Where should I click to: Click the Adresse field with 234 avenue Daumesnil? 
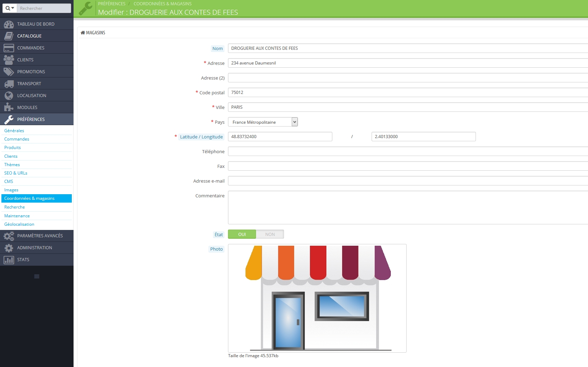408,63
